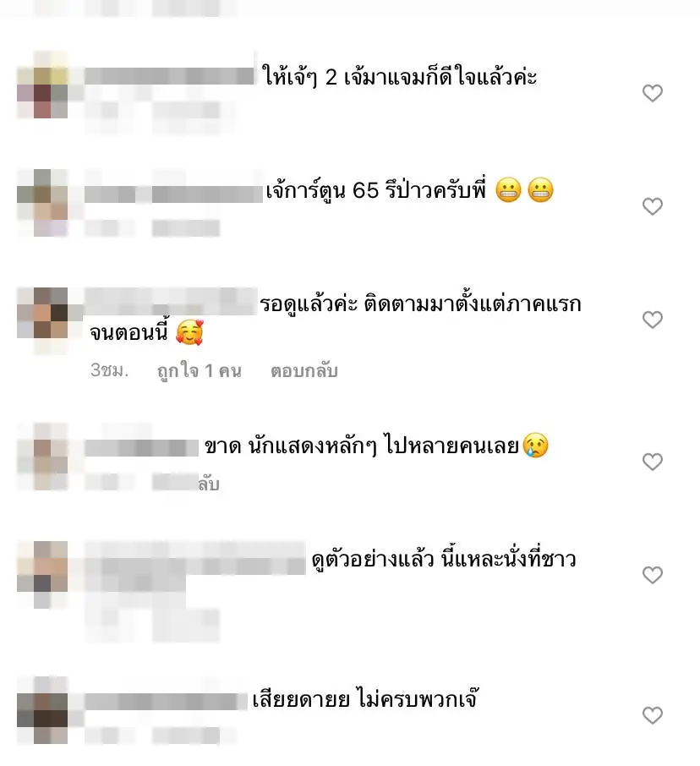700x766 pixels.
Task: Heart the ขาด นักแสดงหลักๆ comment
Action: 652,462
